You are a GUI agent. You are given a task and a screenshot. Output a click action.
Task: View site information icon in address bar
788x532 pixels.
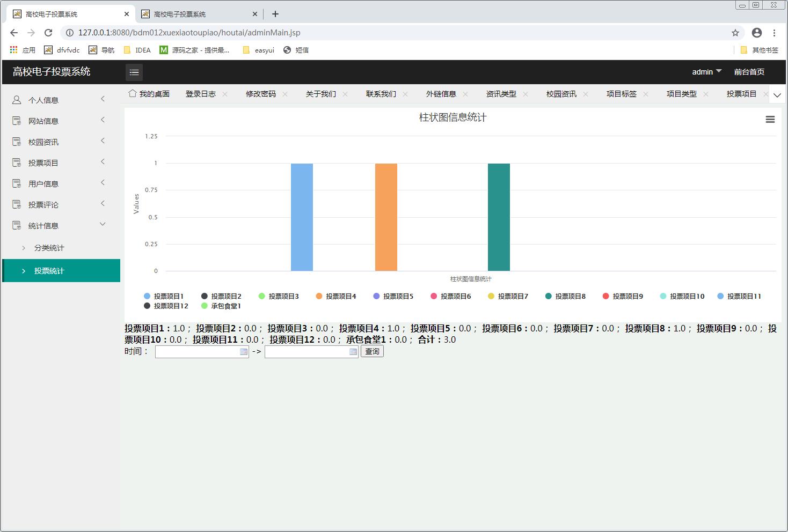click(x=69, y=33)
